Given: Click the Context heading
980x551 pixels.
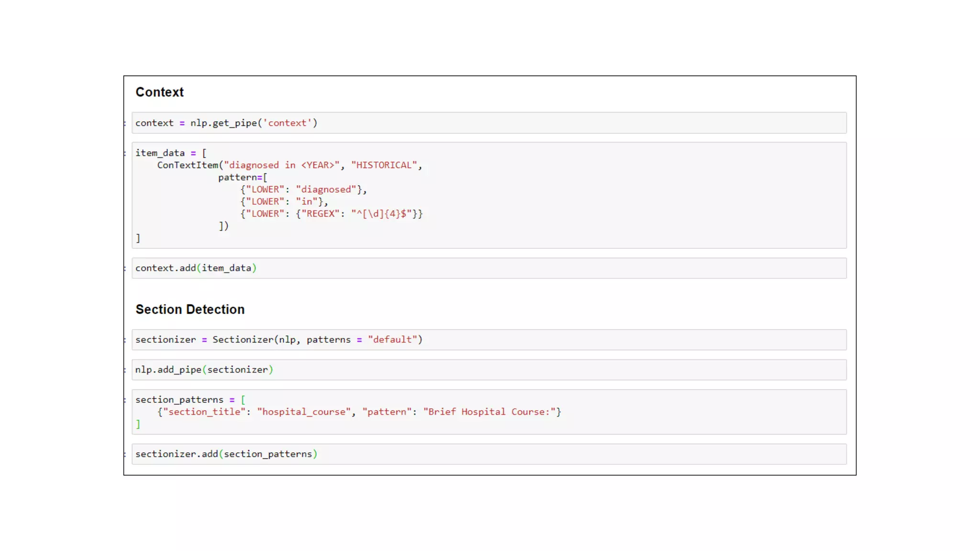Looking at the screenshot, I should pos(159,92).
